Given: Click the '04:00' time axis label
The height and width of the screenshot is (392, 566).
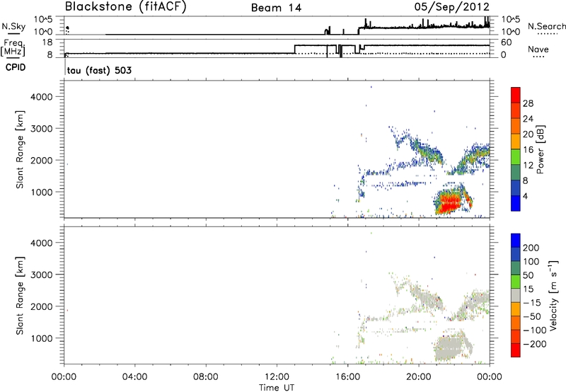Looking at the screenshot, I should tap(134, 377).
